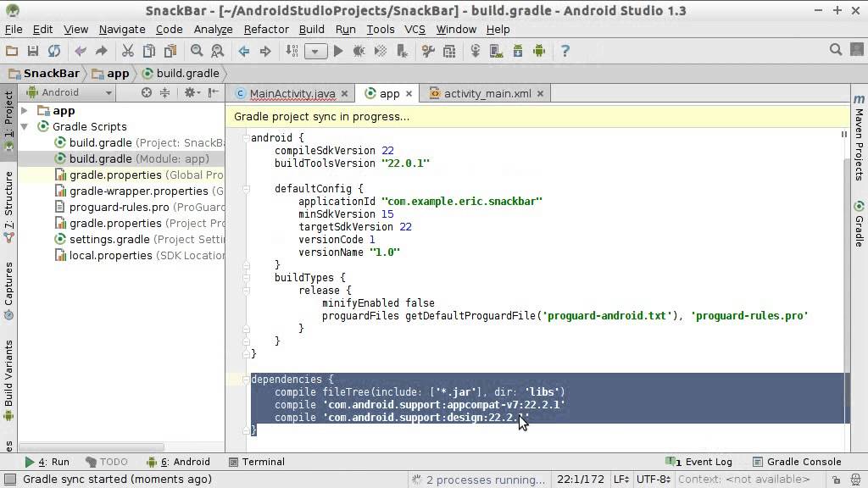Select settings.gradle file
The image size is (868, 488).
(x=138, y=239)
